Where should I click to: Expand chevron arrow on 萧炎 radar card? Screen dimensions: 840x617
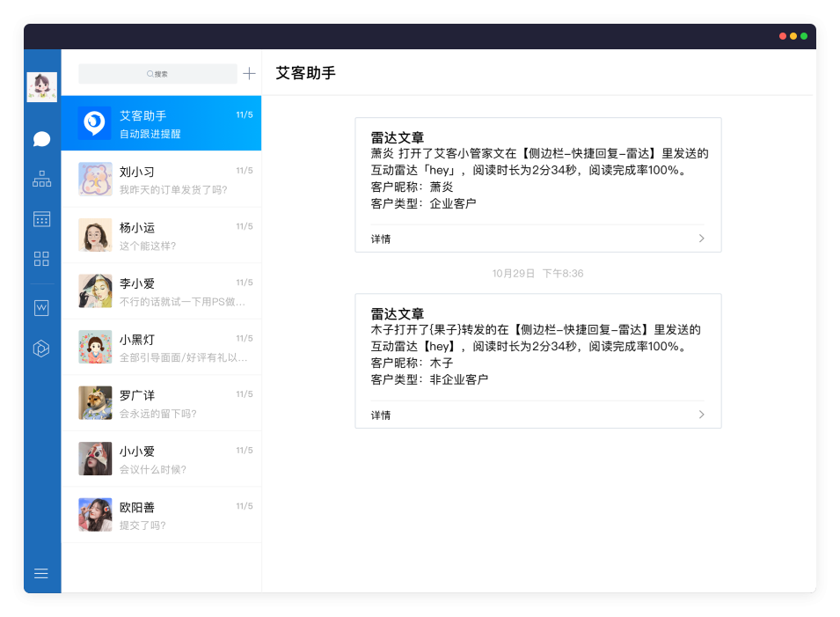click(x=701, y=239)
